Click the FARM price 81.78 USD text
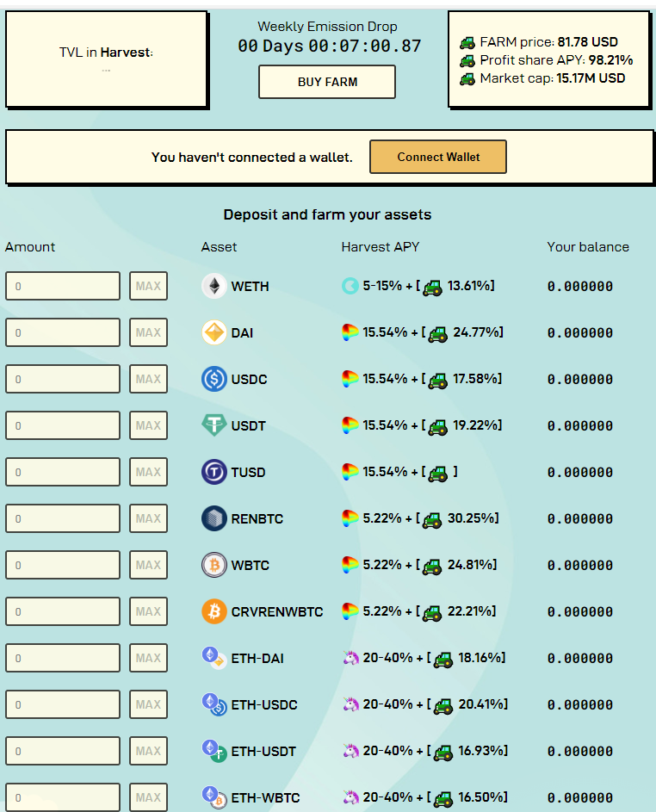Image resolution: width=656 pixels, height=812 pixels. click(x=549, y=42)
